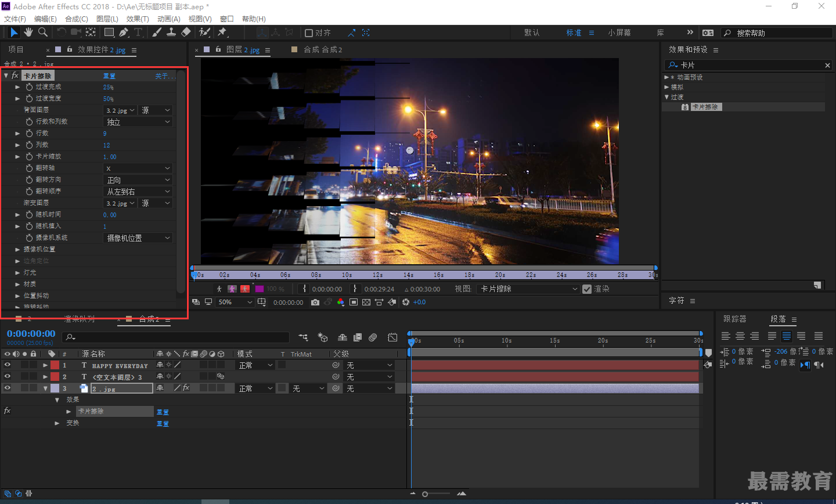Select the Brush tool
Image resolution: width=836 pixels, height=504 pixels.
[157, 33]
